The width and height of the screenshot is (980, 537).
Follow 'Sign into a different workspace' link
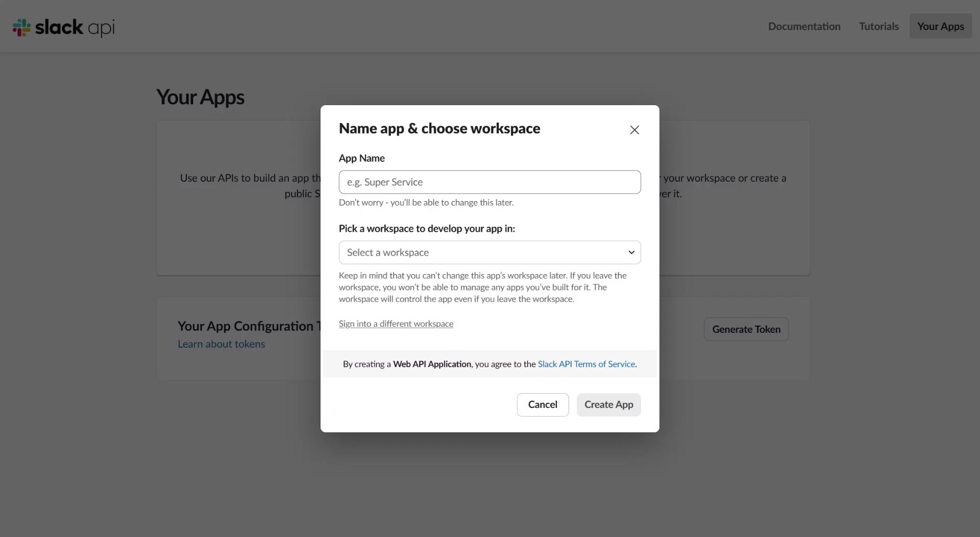pos(396,324)
